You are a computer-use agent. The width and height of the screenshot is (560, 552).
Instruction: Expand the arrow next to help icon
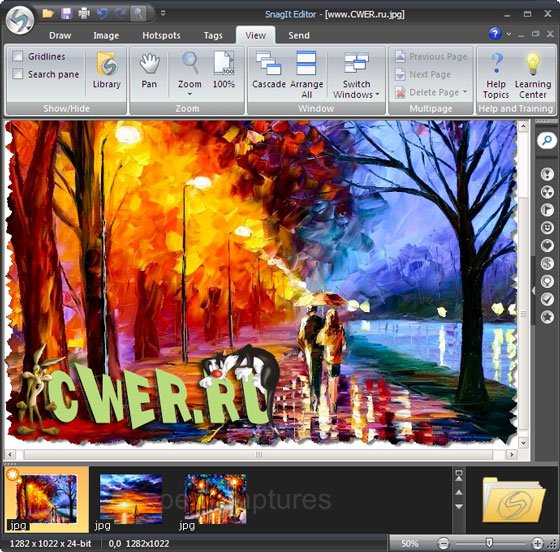tap(509, 34)
